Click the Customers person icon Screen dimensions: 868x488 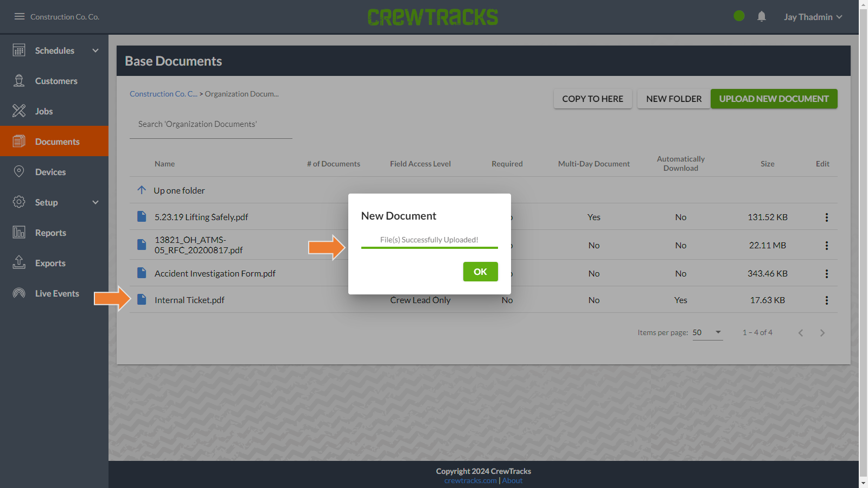point(19,81)
